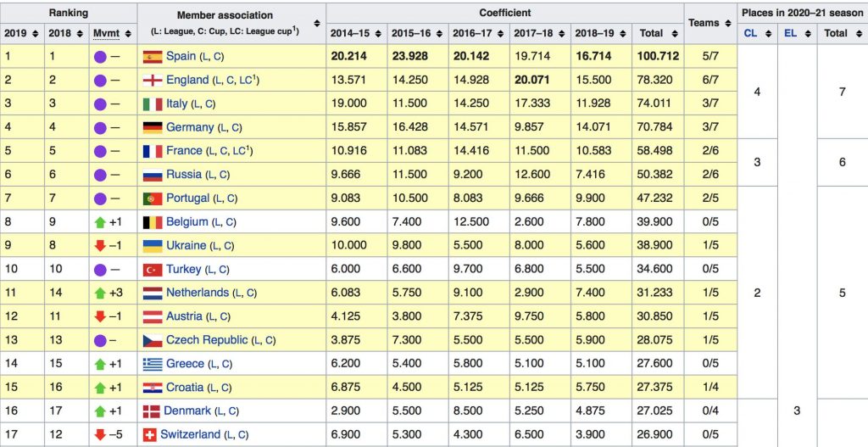Click the Turkey flag icon

pyautogui.click(x=152, y=269)
